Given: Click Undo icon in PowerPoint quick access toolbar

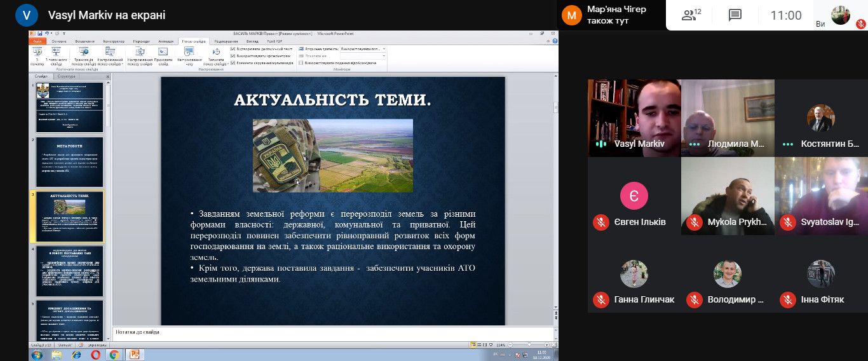Looking at the screenshot, I should click(x=47, y=33).
